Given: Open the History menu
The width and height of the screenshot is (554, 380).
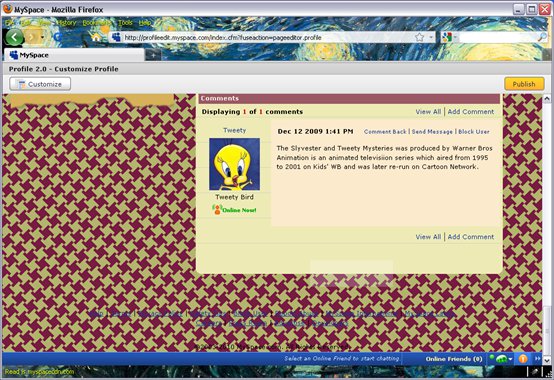Looking at the screenshot, I should click(66, 23).
